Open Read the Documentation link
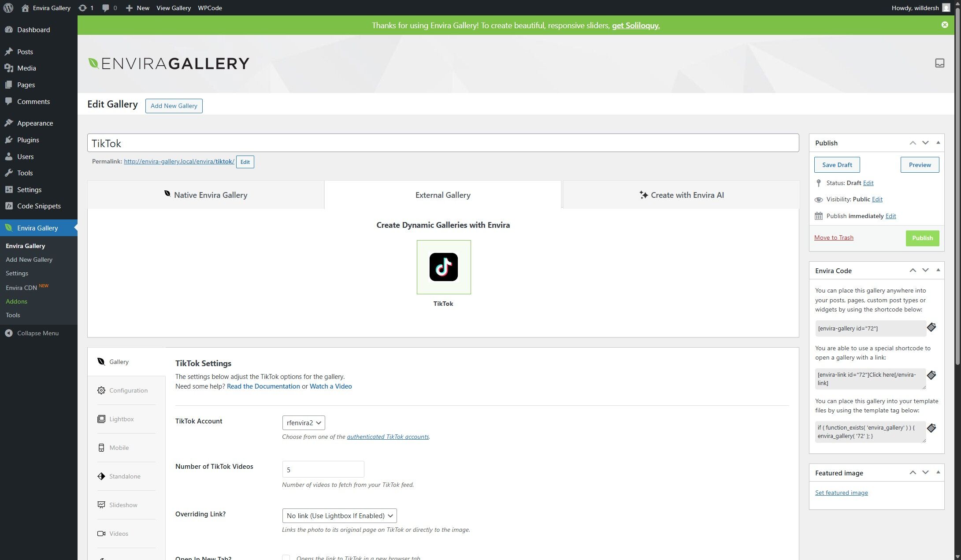 point(263,386)
